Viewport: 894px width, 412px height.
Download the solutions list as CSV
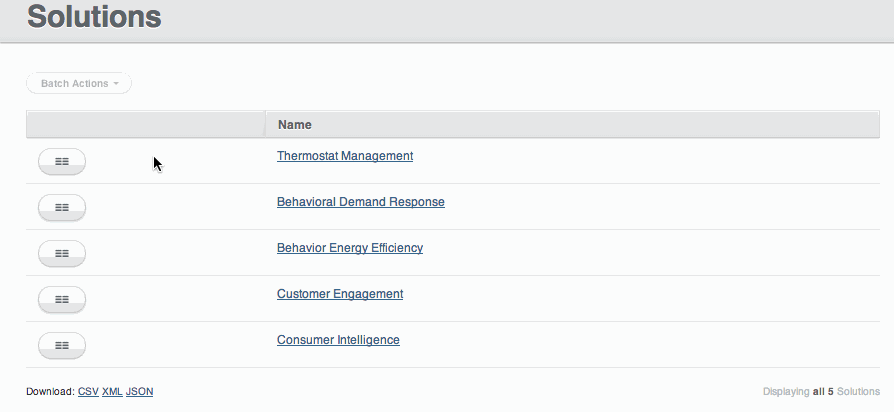point(88,392)
